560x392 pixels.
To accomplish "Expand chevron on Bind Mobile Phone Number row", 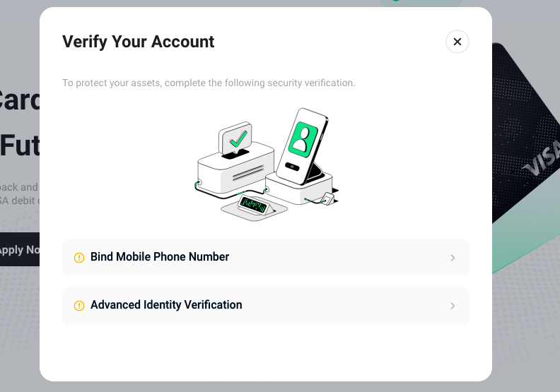I will click(x=453, y=258).
